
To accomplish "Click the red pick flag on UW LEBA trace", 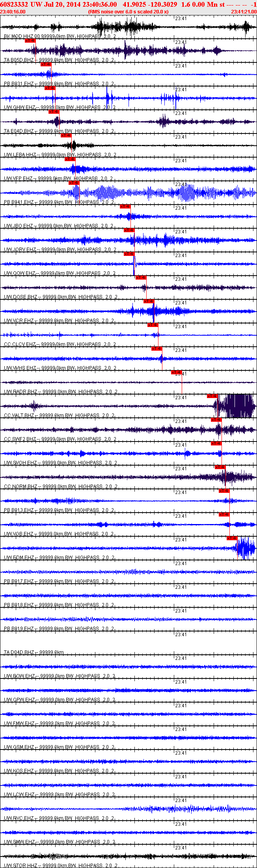I will coord(66,135).
